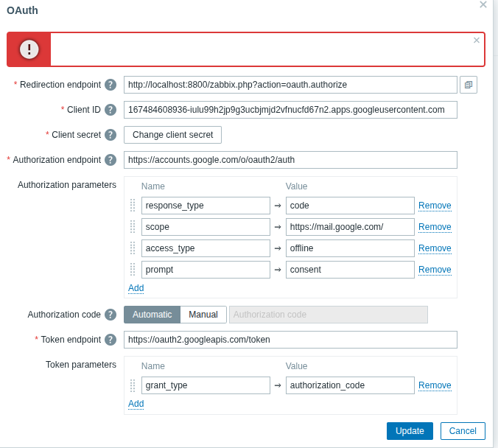Focus the Token endpoint input field
This screenshot has height=448, width=498.
(x=290, y=340)
